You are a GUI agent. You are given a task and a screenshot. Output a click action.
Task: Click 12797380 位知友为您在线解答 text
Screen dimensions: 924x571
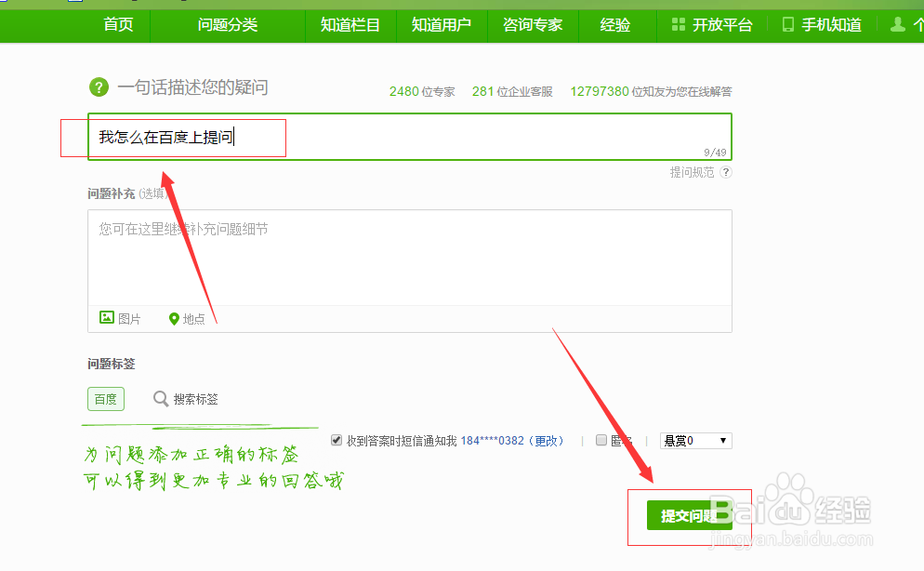click(651, 91)
